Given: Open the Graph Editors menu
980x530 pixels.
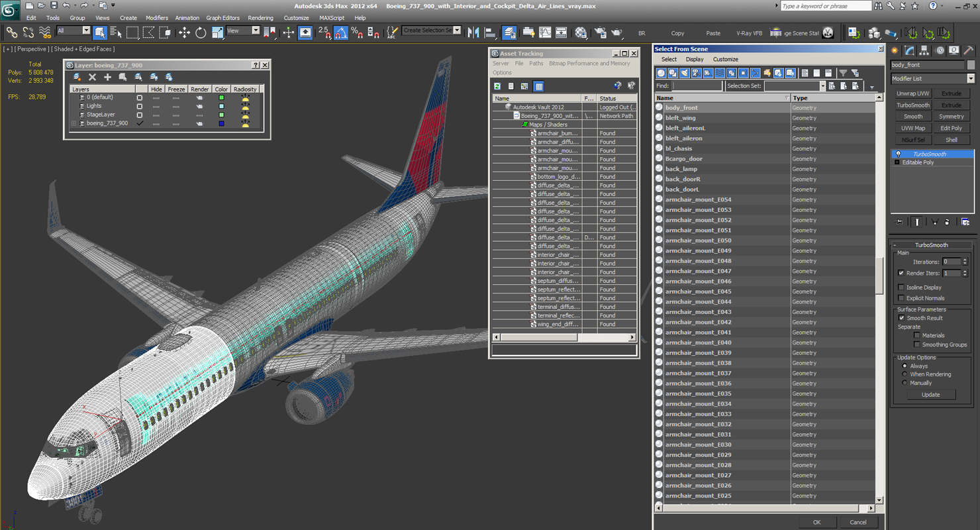Looking at the screenshot, I should (222, 18).
